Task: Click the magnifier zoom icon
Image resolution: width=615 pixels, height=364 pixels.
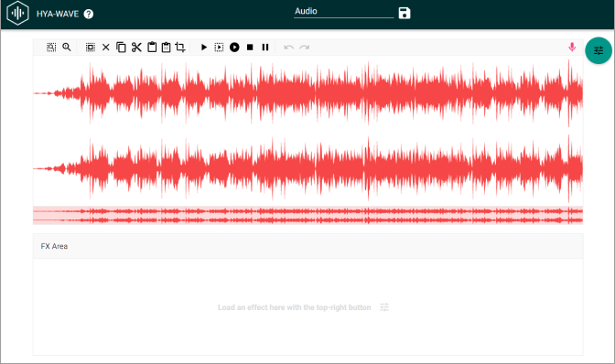Action: 67,48
